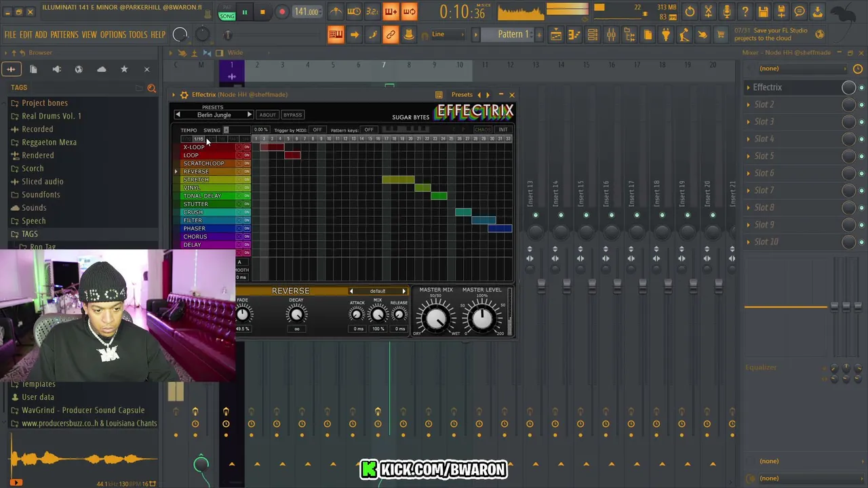Open the Channel rack view icon

click(592, 35)
